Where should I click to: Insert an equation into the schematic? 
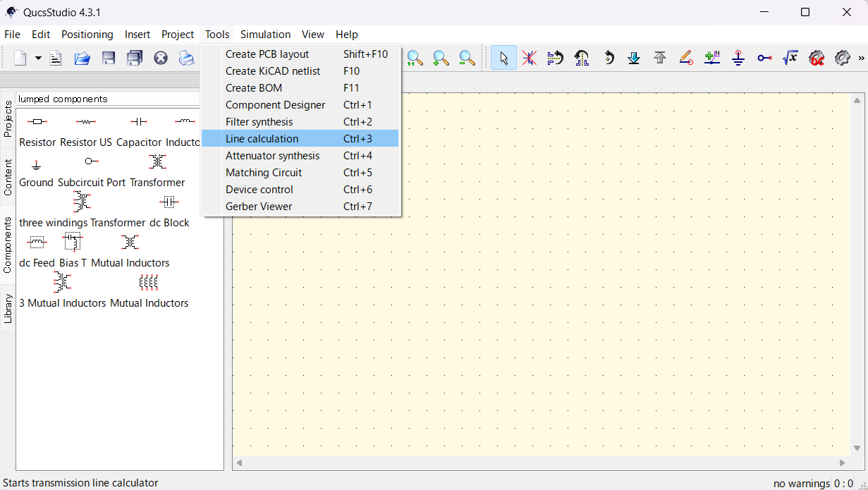(790, 58)
